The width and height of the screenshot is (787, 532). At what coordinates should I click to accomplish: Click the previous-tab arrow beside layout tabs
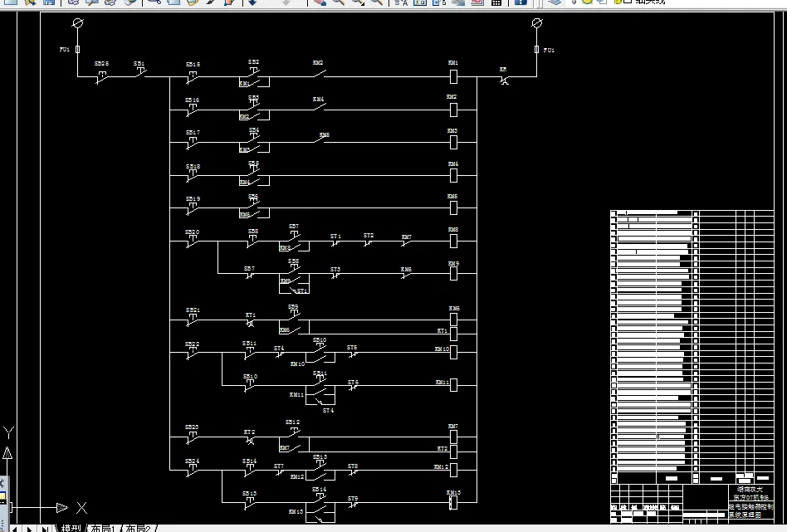pos(16,529)
